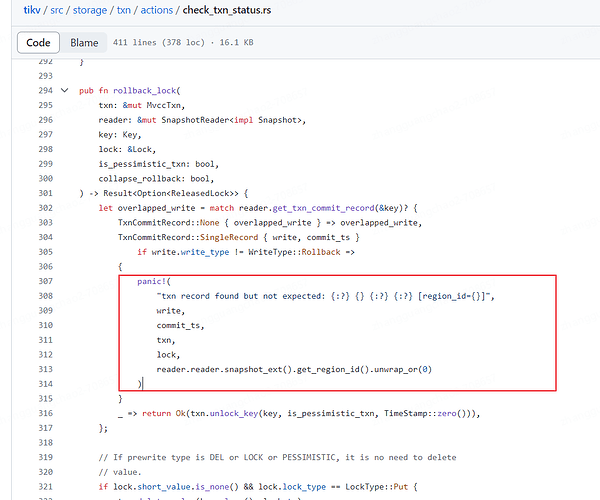The height and width of the screenshot is (500, 600).
Task: Open the txn folder breadcrumb
Action: (x=124, y=10)
